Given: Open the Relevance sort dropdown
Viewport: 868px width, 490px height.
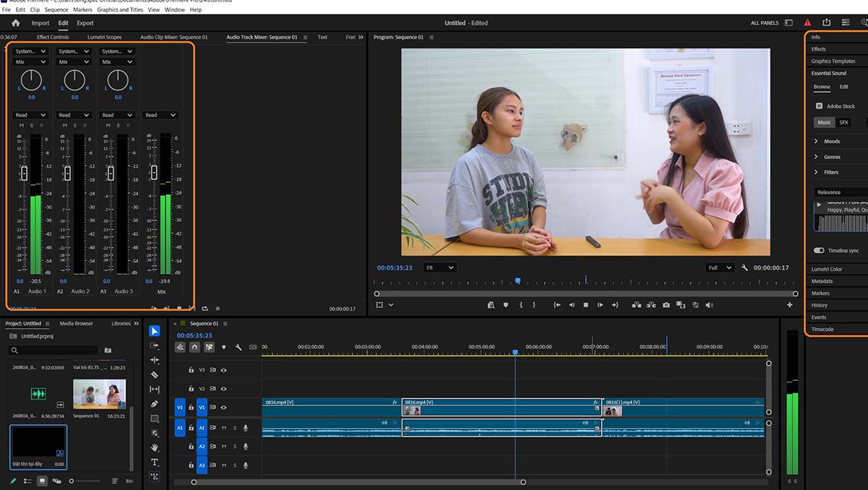Looking at the screenshot, I should pos(841,192).
